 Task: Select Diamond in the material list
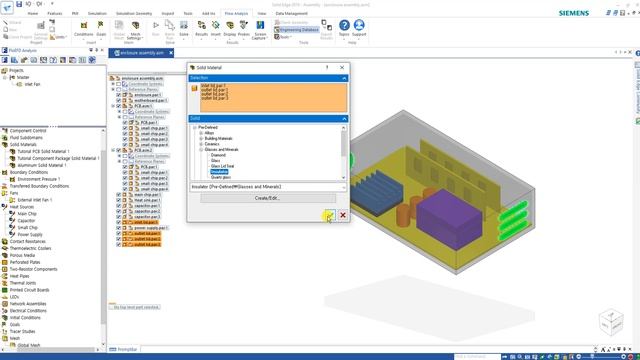pos(218,155)
